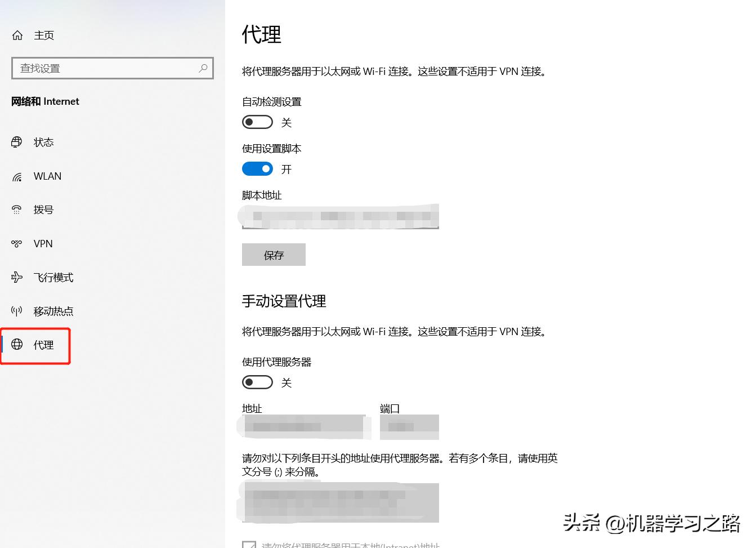Click the VPN icon in the sidebar
The image size is (756, 548).
point(17,243)
